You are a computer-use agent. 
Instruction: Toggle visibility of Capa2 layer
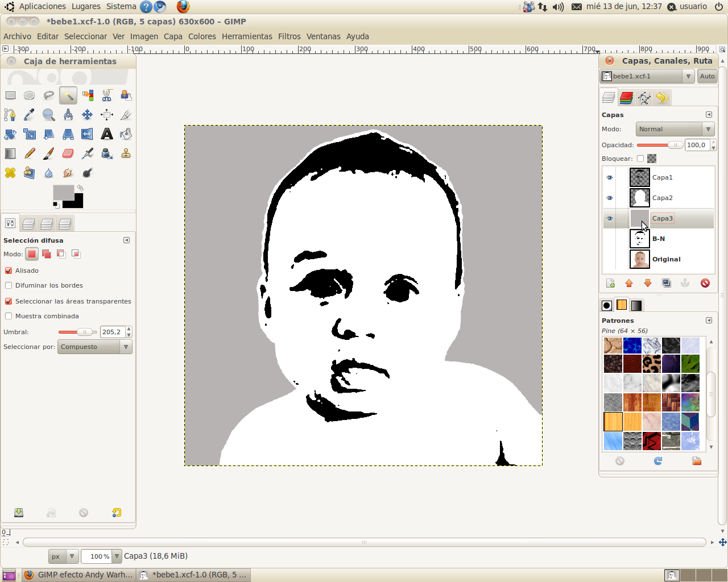coord(609,198)
